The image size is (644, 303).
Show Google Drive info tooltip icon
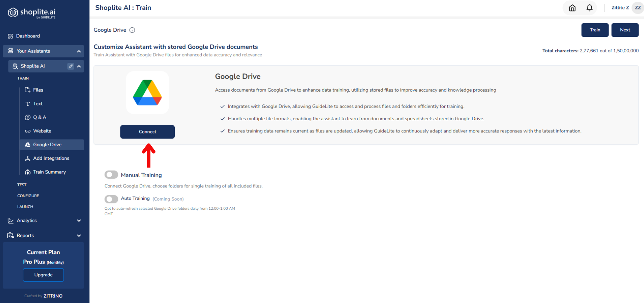point(132,30)
